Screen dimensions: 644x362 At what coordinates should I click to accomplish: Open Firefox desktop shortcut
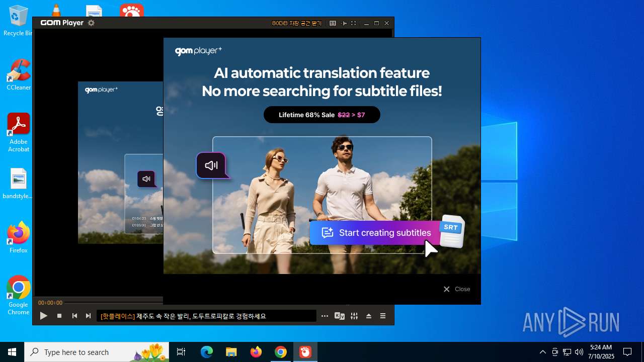pos(19,238)
